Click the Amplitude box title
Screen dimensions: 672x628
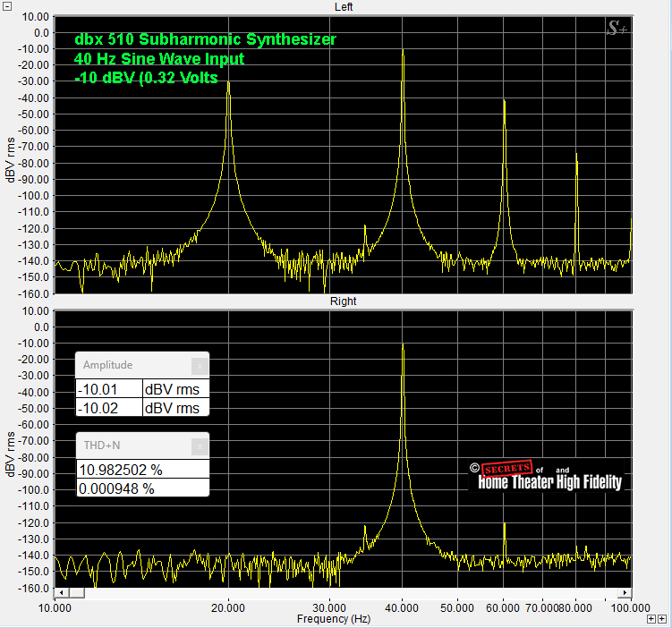(x=107, y=365)
